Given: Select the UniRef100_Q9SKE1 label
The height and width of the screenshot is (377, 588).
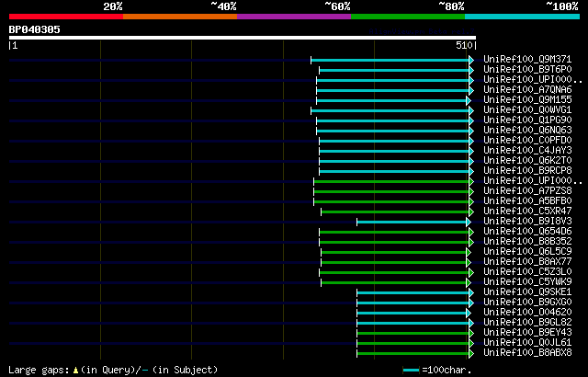Looking at the screenshot, I should (x=527, y=292).
